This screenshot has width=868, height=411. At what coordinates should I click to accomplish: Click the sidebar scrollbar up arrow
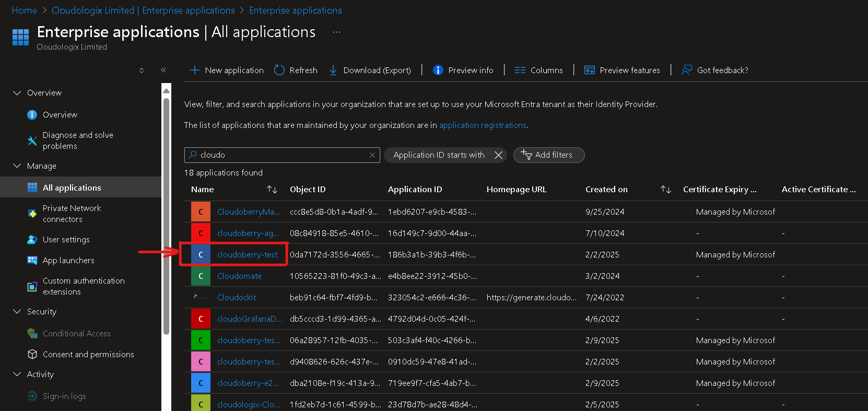point(166,91)
